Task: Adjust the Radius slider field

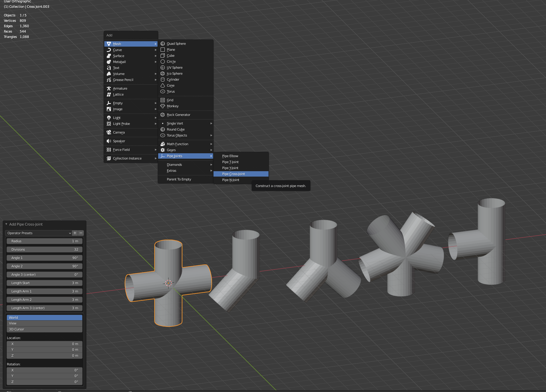Action: tap(45, 241)
